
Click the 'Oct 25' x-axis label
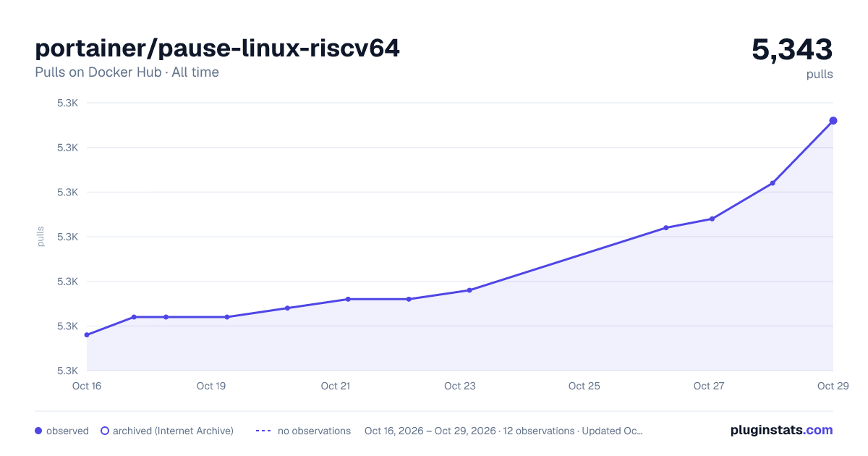click(x=584, y=386)
